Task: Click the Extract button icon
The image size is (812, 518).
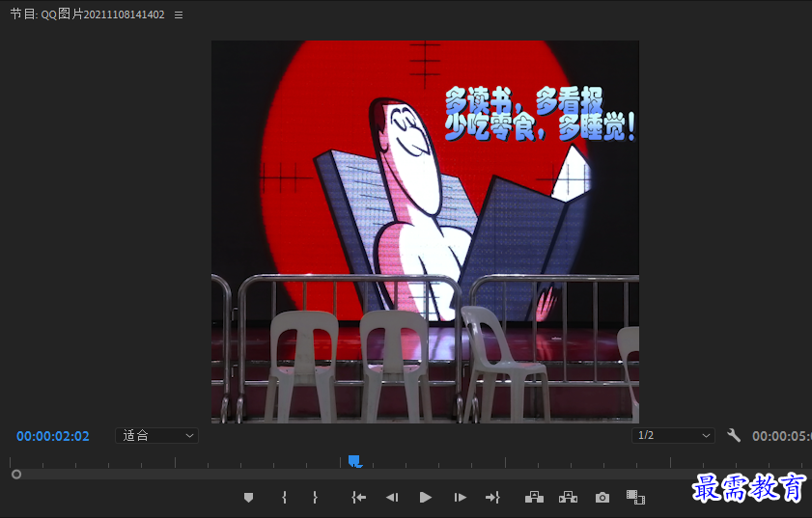Action: [568, 498]
